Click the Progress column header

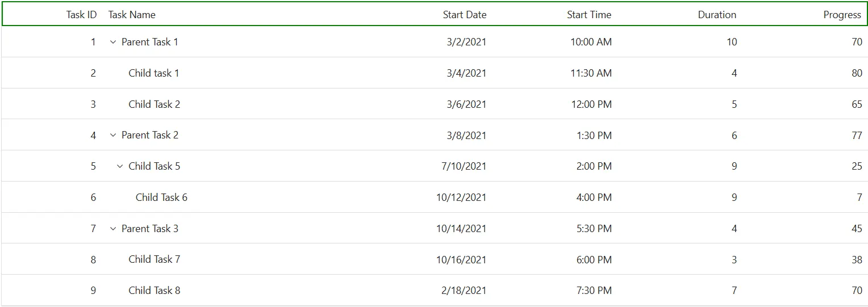[x=842, y=15]
